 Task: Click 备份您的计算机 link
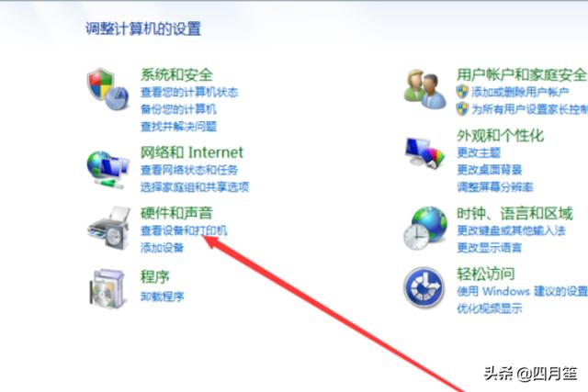coord(178,109)
